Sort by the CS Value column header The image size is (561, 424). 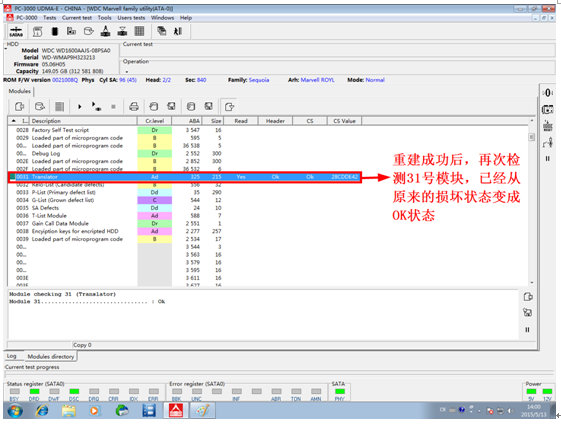tap(344, 121)
